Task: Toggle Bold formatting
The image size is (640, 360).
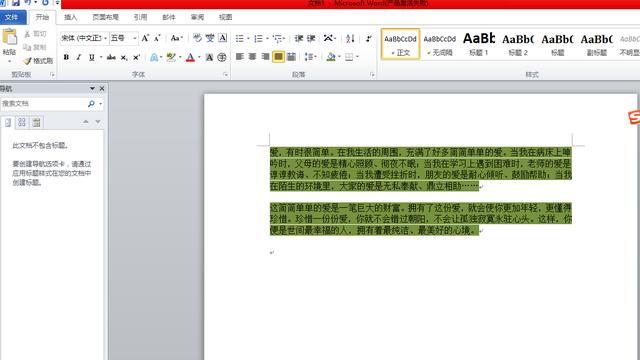Action: click(66, 57)
